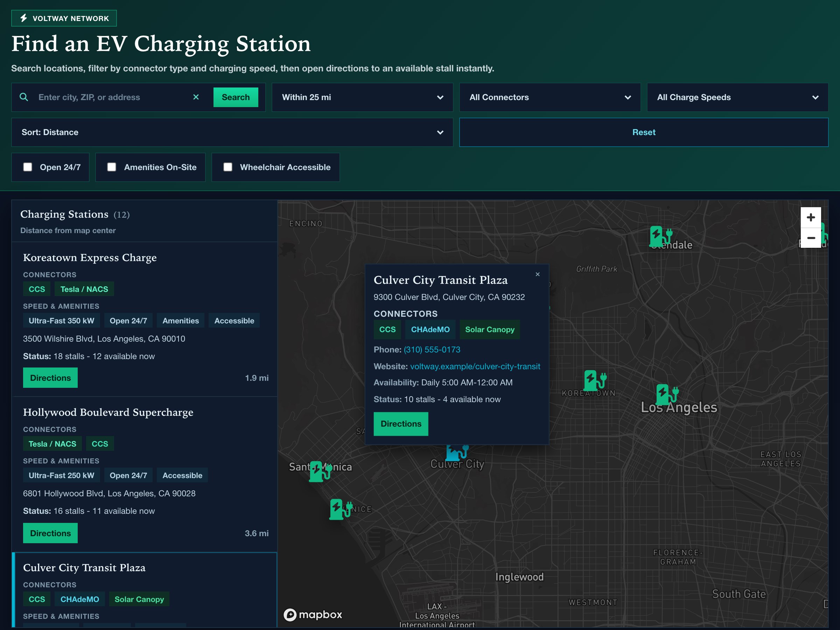Get directions to Koreatown Express Charge
Image resolution: width=840 pixels, height=630 pixels.
click(x=50, y=378)
